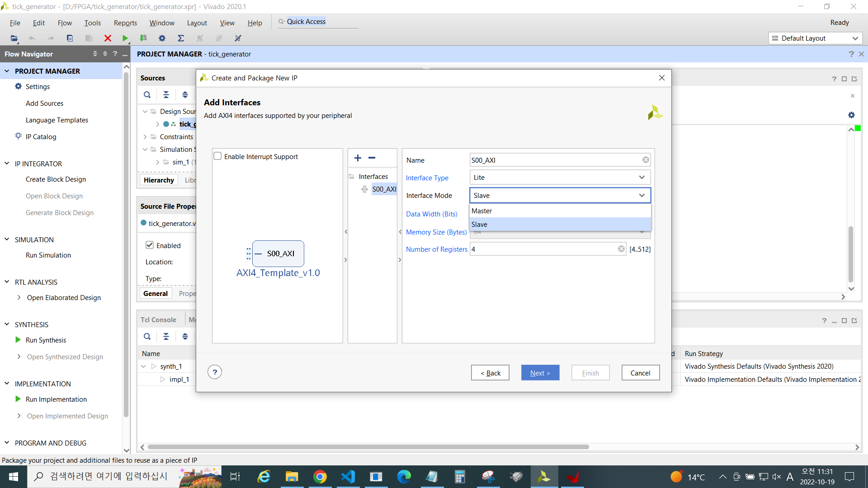This screenshot has width=868, height=488.
Task: Collapse the PROJECT MANAGER section
Action: point(7,71)
